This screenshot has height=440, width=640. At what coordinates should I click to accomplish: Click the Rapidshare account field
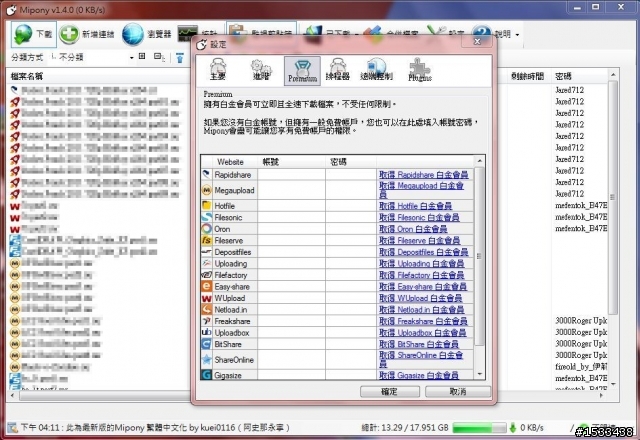291,175
